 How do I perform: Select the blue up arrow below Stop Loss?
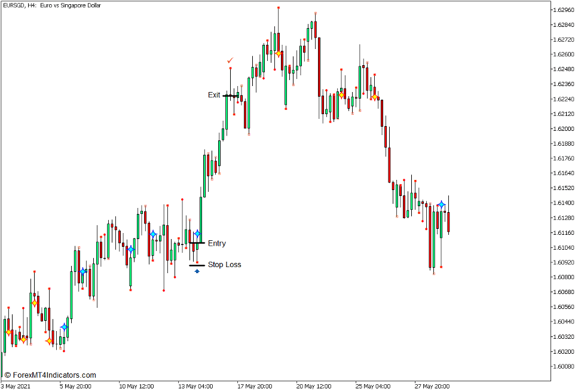coord(197,271)
